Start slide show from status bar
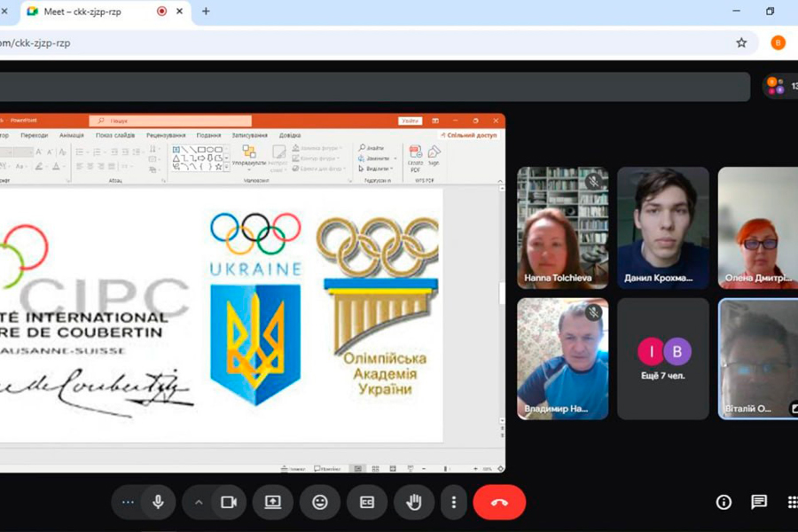 [411, 468]
